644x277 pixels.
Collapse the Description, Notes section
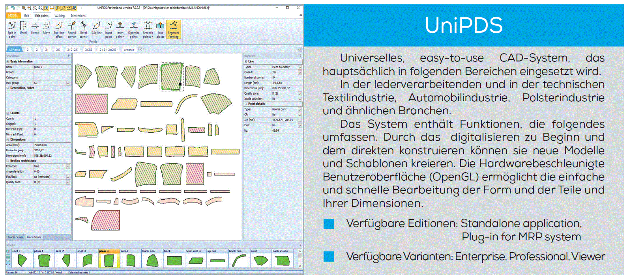(x=7, y=88)
